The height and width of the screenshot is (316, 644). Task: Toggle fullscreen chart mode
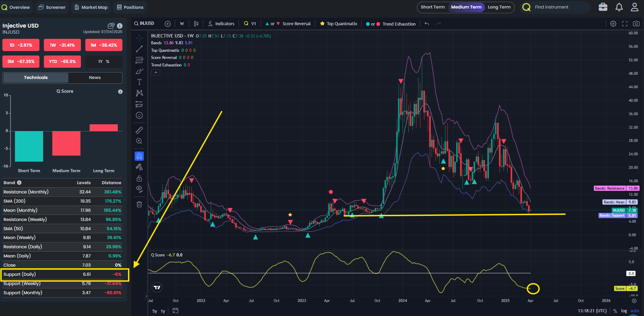pos(625,23)
